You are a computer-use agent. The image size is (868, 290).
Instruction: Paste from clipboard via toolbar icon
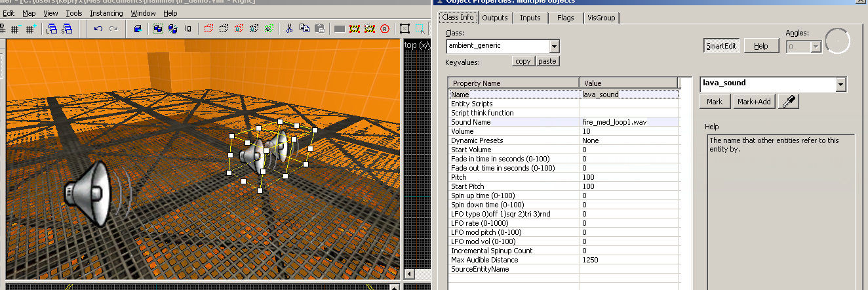point(319,28)
